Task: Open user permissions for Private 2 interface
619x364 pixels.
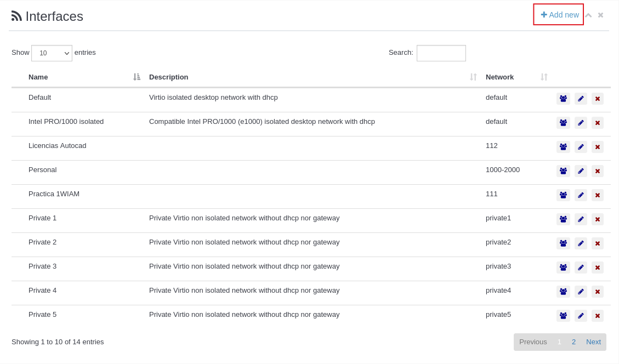Action: point(563,243)
